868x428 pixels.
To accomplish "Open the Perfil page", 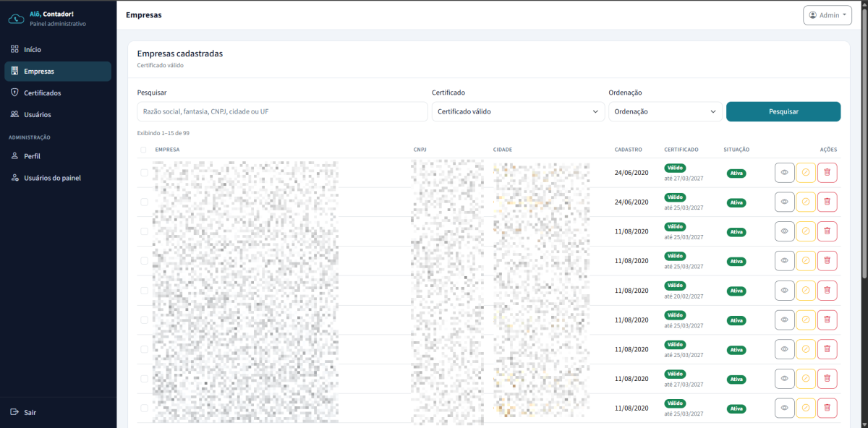I will coord(58,156).
